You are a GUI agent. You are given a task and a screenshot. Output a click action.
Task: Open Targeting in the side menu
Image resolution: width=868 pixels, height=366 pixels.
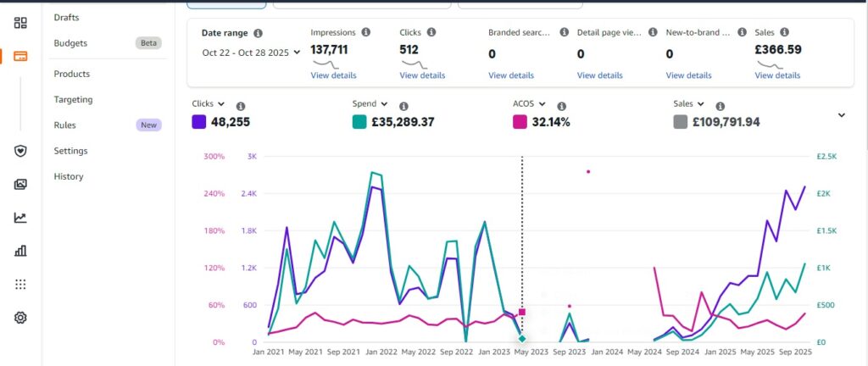pos(73,99)
